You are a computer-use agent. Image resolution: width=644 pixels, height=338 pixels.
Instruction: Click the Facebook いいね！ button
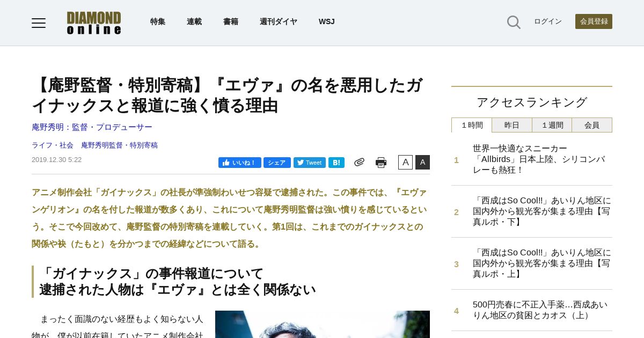(240, 163)
